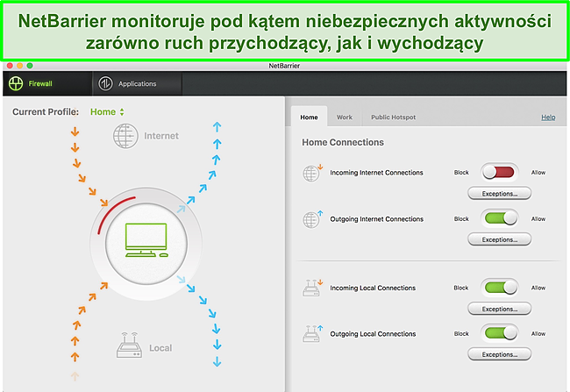The image size is (570, 392).
Task: Click the green computer icon in center
Action: tap(146, 240)
